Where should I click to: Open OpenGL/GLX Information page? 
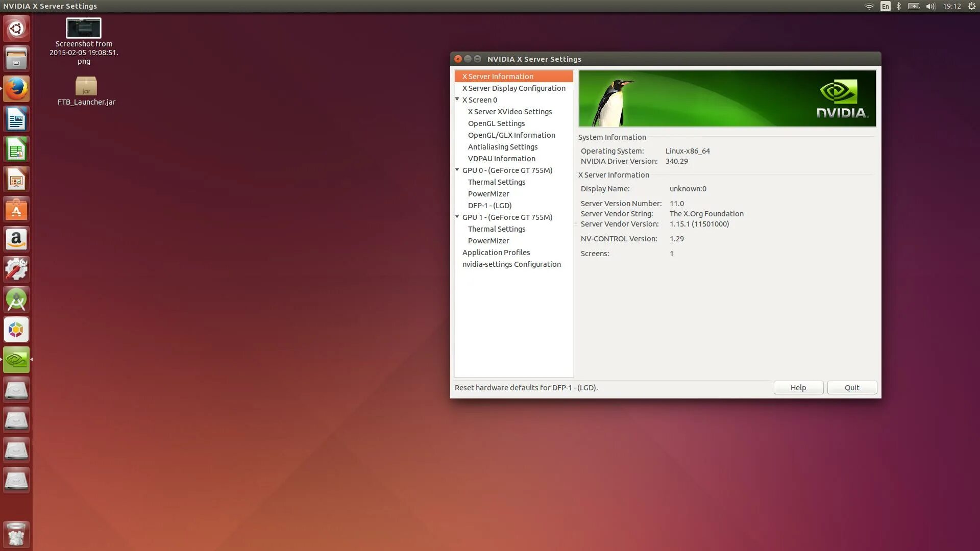511,135
